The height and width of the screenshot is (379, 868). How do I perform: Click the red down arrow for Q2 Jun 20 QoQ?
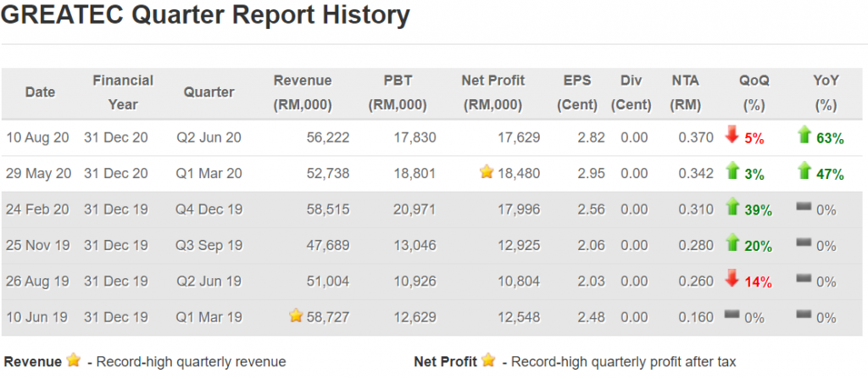point(732,136)
